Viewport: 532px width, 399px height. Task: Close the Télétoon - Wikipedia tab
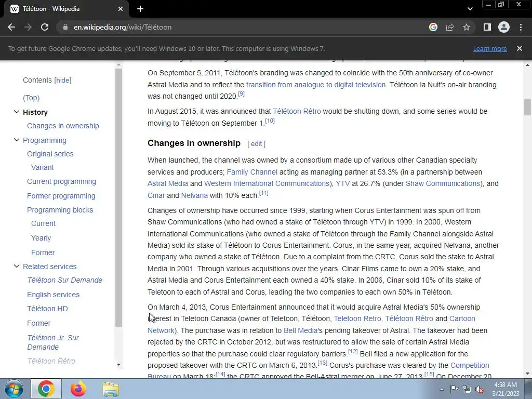click(121, 9)
